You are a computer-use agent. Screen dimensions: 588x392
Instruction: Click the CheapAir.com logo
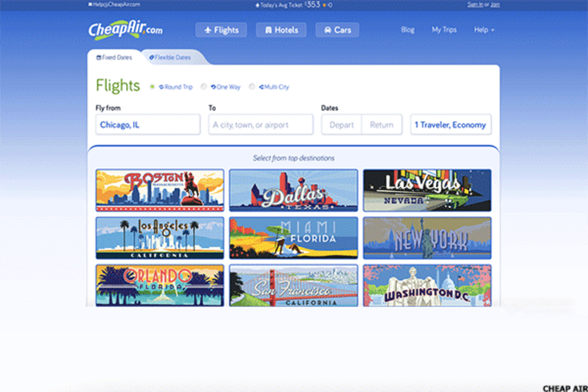tap(125, 30)
